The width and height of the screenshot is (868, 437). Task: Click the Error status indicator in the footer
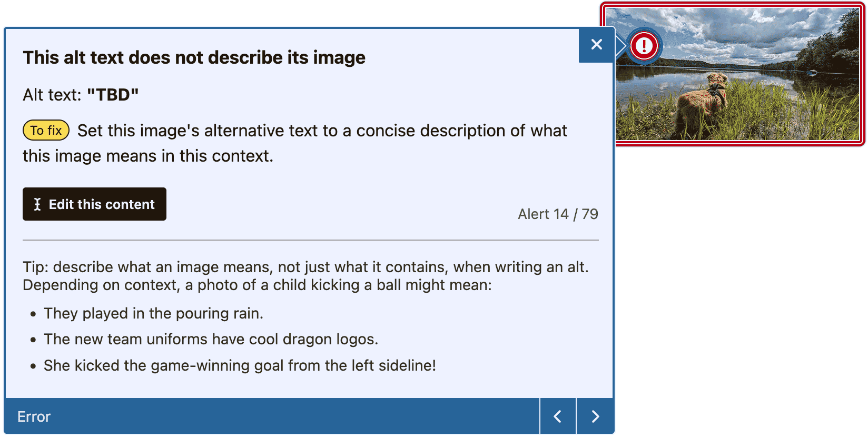coord(34,416)
